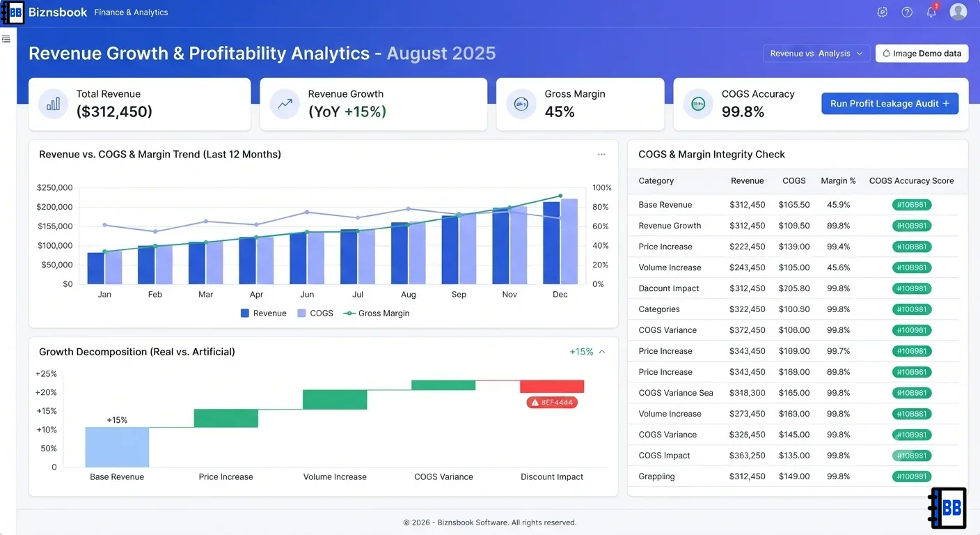Screen dimensions: 980x535
Task: Click the August 2025 title text
Action: [441, 54]
